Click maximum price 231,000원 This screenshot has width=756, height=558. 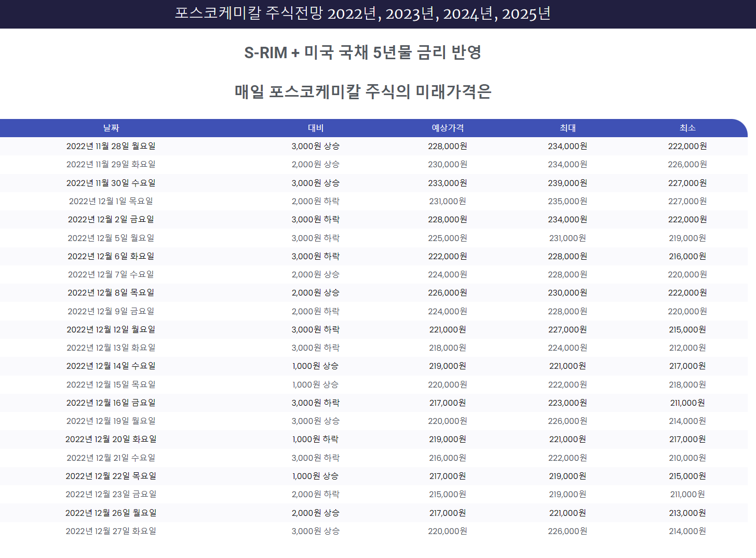568,238
